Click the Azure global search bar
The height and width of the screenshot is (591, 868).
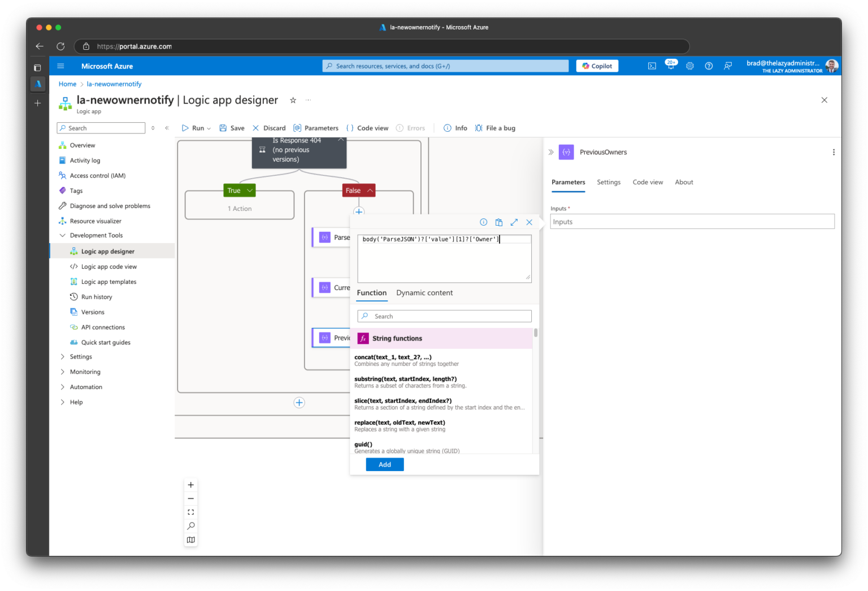click(445, 66)
